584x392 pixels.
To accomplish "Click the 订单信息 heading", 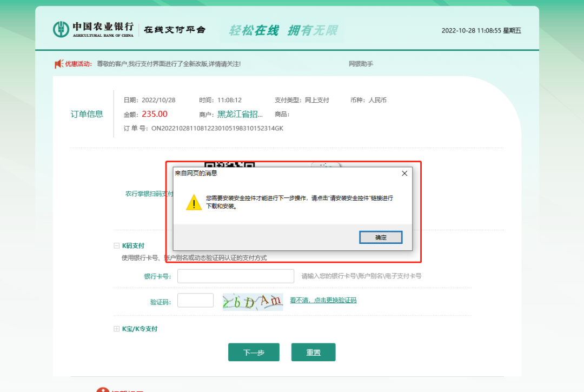I will click(87, 114).
